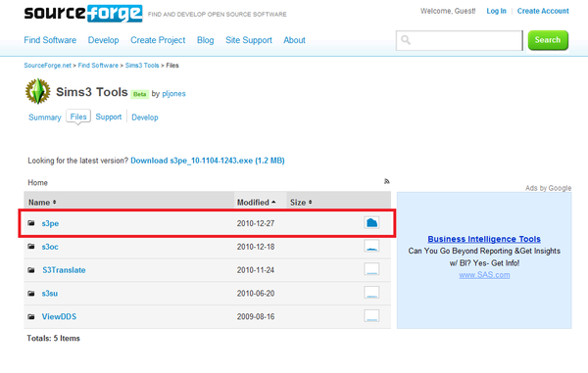Click SourceForge.net in the breadcrumb
This screenshot has height=373, width=588.
(x=47, y=66)
